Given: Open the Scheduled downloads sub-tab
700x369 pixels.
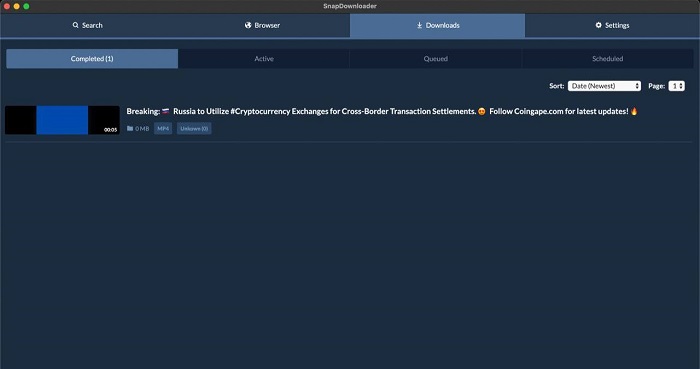Looking at the screenshot, I should pos(608,58).
